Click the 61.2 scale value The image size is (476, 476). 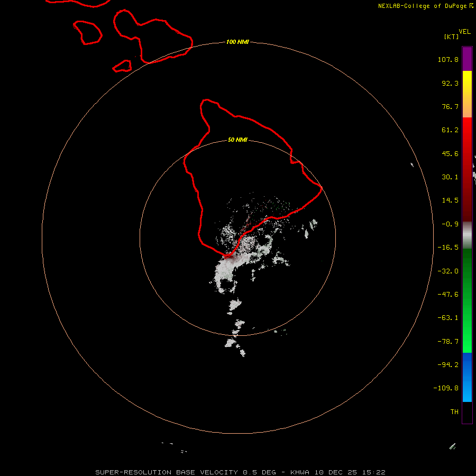[450, 130]
